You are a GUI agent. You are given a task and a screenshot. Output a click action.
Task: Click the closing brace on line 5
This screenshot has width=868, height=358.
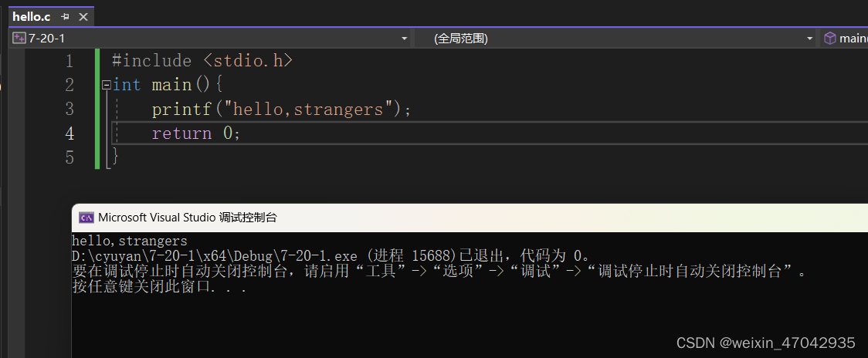[115, 157]
